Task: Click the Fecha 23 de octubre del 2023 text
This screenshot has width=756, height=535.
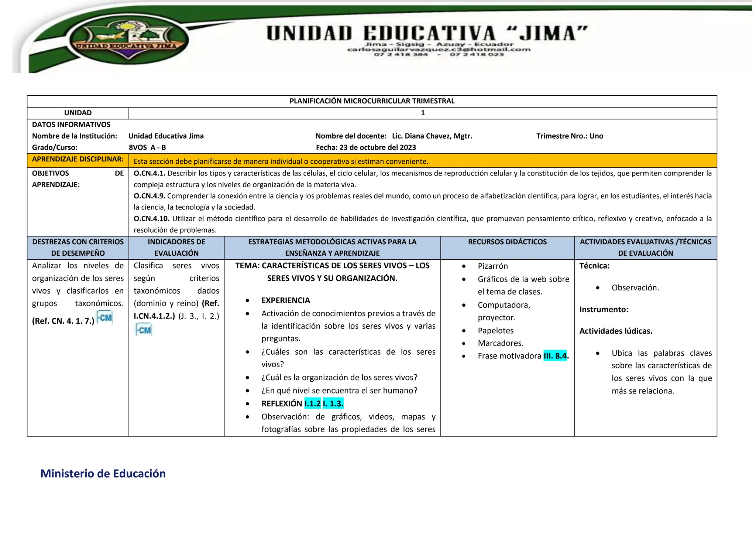Action: [366, 147]
